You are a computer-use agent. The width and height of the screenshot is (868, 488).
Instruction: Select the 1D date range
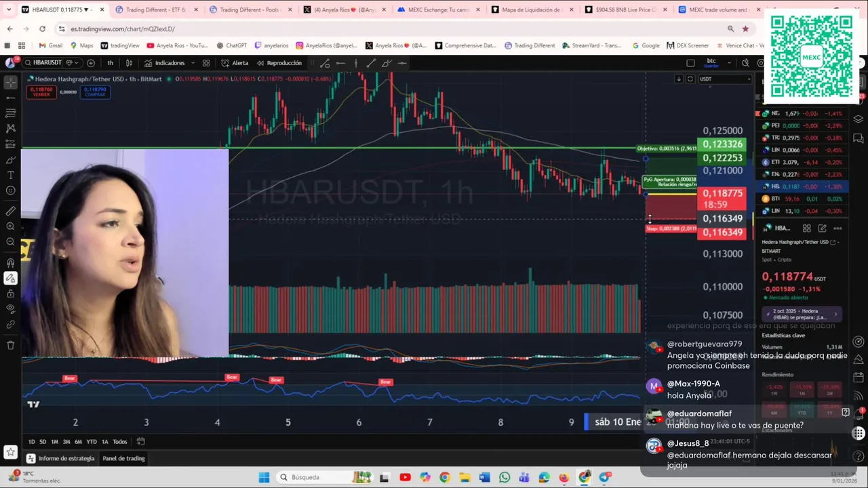click(x=31, y=442)
